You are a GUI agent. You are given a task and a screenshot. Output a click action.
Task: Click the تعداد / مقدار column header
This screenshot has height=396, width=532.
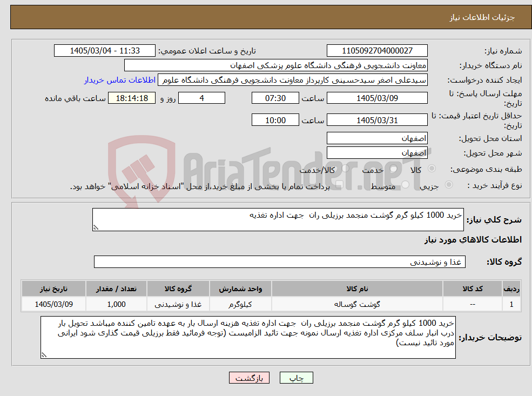point(116,289)
